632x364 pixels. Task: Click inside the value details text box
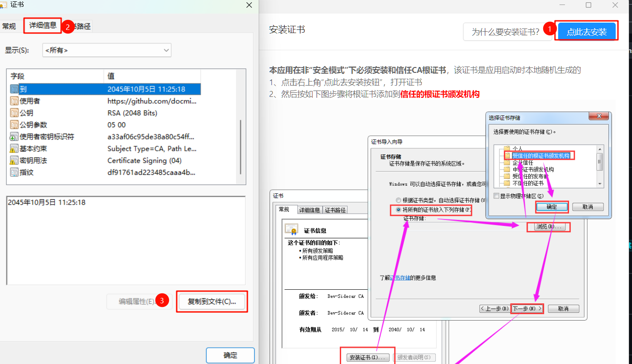point(126,240)
